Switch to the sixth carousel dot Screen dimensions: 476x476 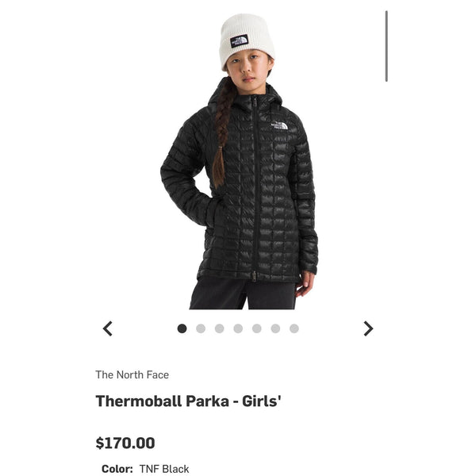pyautogui.click(x=275, y=328)
